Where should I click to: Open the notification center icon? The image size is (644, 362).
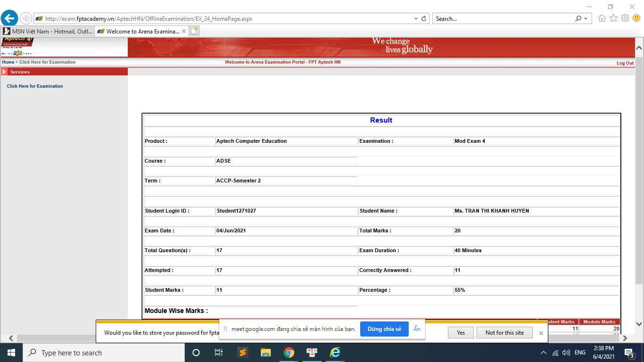(x=629, y=353)
